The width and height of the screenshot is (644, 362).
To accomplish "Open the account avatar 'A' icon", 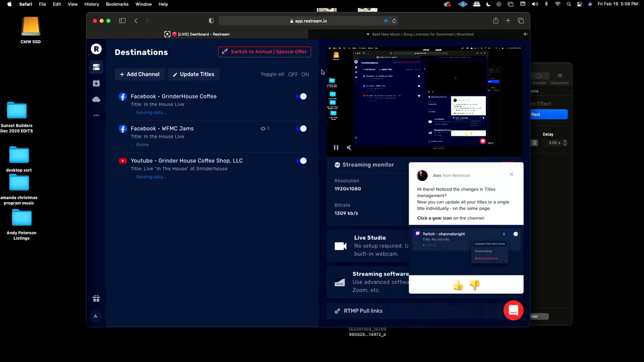I will (96, 316).
